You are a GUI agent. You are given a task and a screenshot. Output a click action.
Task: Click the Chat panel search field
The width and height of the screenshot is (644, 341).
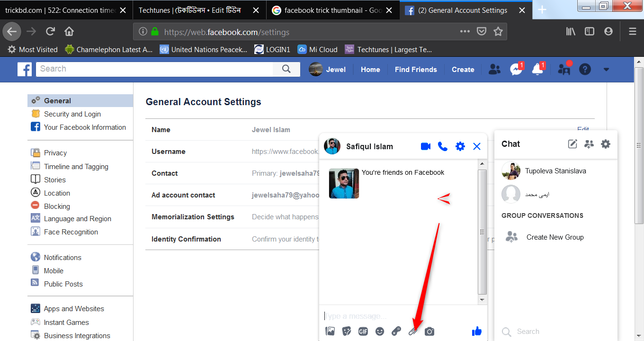point(556,332)
